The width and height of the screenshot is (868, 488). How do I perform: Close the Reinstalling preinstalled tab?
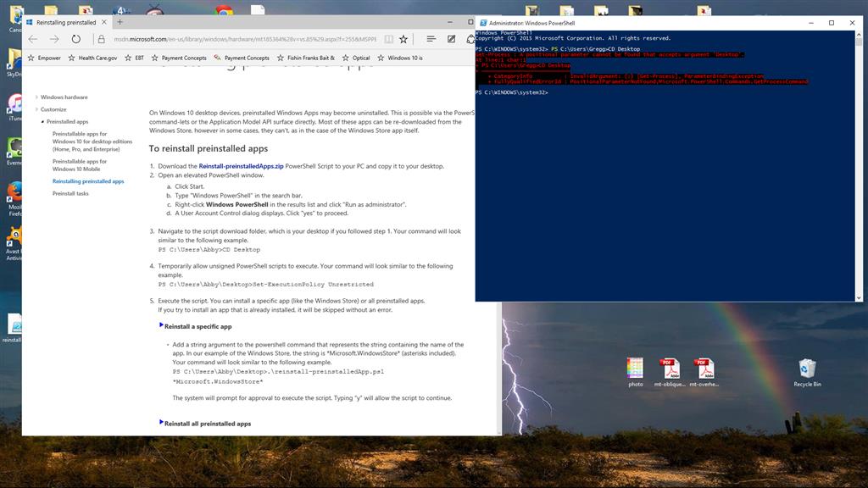point(104,22)
